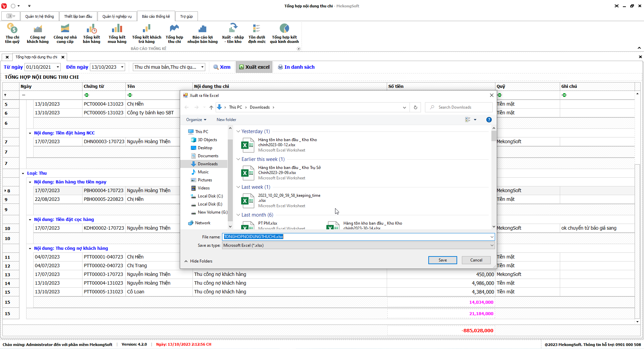The width and height of the screenshot is (644, 349).
Task: Click the File name input field
Action: 356,237
